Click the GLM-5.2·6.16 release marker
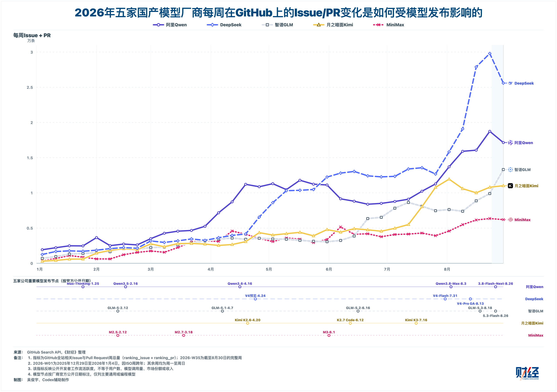This screenshot has width=557, height=392. (x=358, y=311)
